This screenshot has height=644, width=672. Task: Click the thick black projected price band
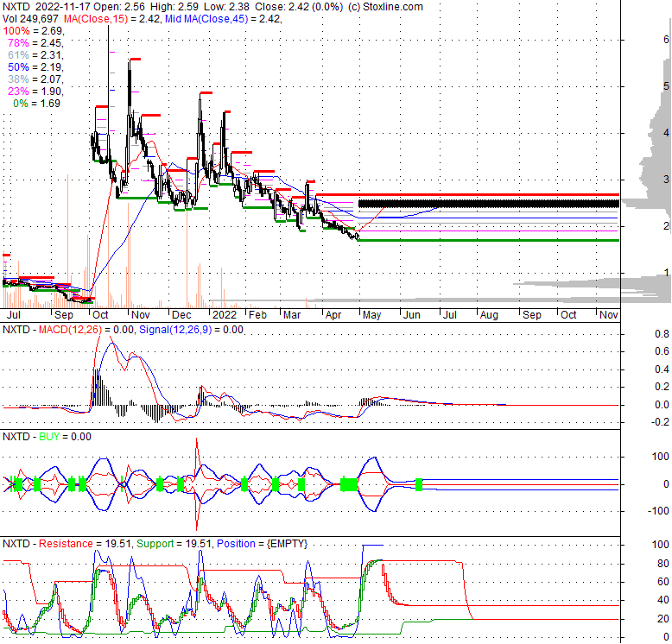[489, 204]
